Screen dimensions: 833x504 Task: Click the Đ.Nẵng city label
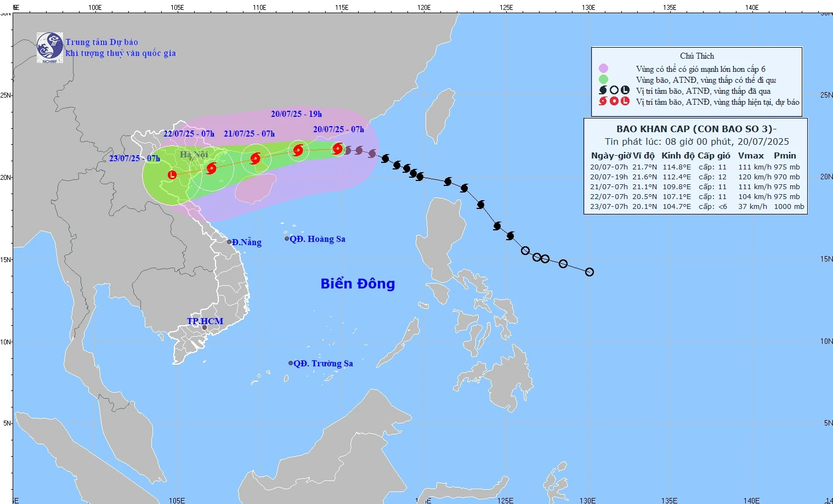coord(246,242)
